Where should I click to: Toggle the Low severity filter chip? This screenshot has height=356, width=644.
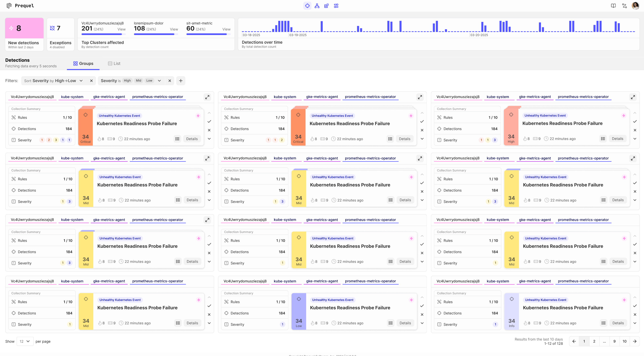tap(149, 81)
